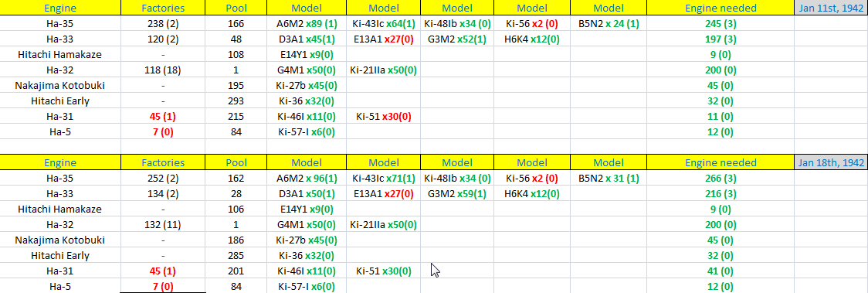
Task: Select 'Engine' header in Jan 18th table
Action: tap(59, 163)
